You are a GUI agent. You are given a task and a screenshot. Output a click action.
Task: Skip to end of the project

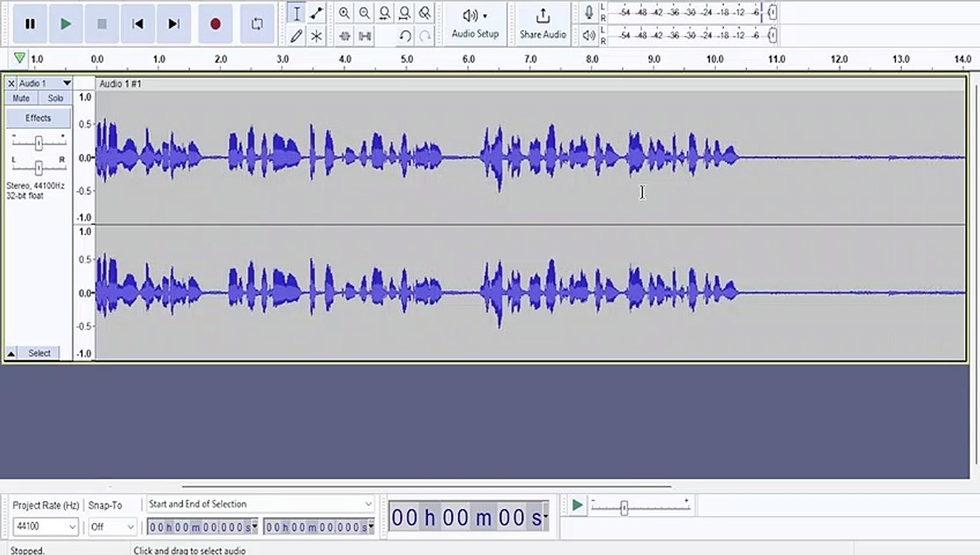pyautogui.click(x=173, y=24)
